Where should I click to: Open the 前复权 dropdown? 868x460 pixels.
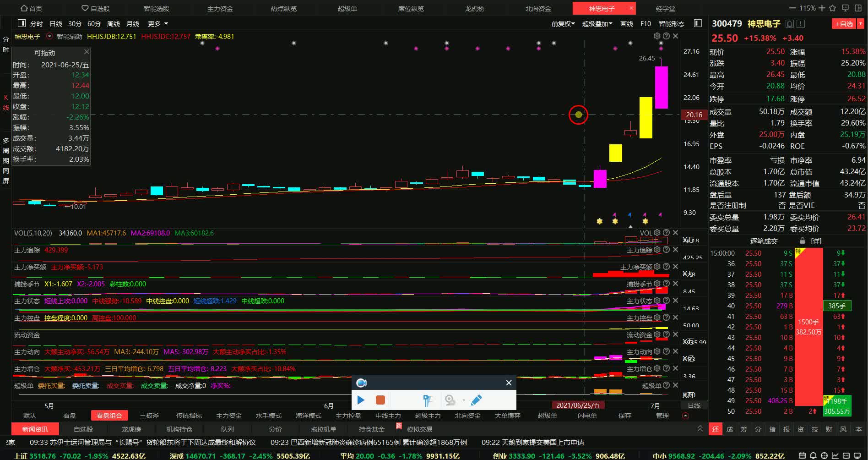pos(563,24)
